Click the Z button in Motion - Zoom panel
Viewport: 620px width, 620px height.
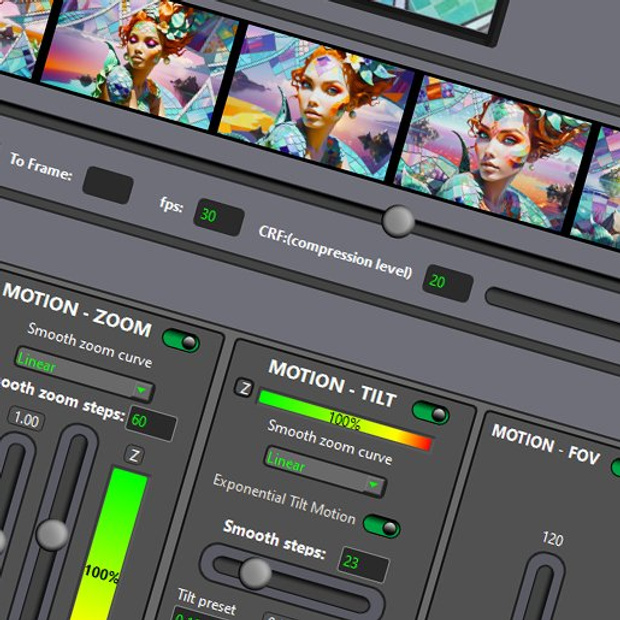(136, 455)
